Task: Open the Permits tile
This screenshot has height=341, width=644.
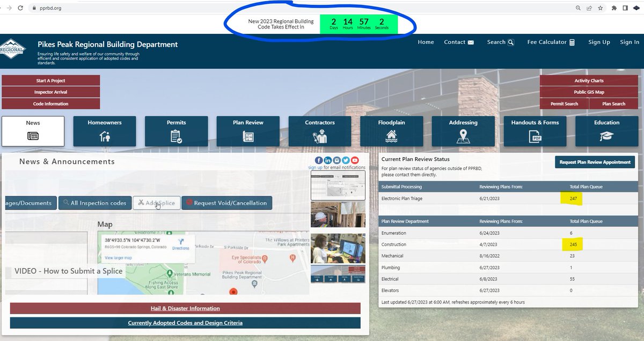Action: (176, 131)
